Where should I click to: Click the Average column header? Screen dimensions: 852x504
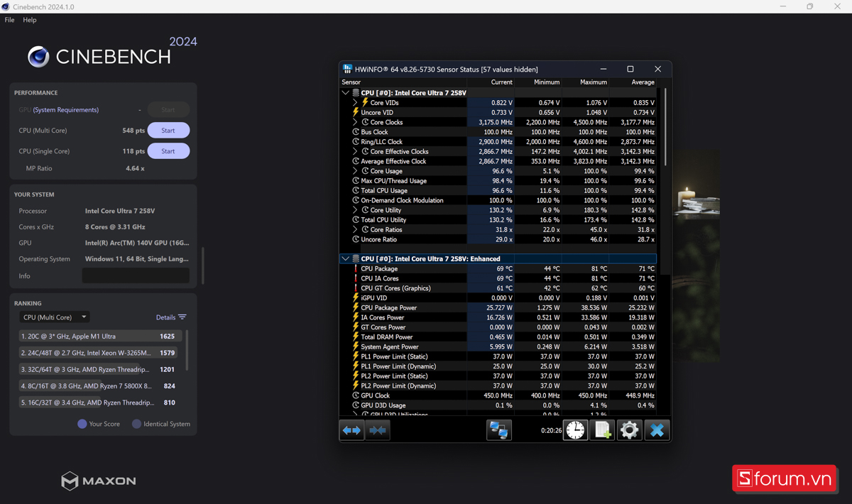(x=633, y=82)
